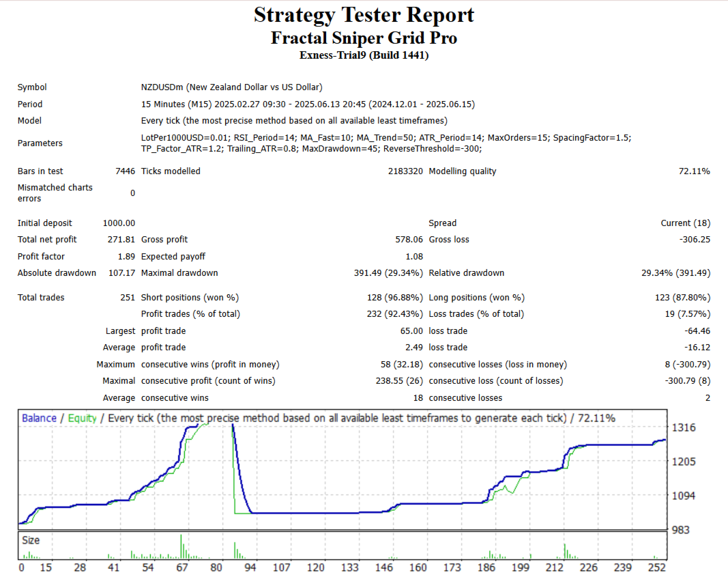This screenshot has width=728, height=577.
Task: Click largest profit trade value '65.00'
Action: click(x=411, y=330)
